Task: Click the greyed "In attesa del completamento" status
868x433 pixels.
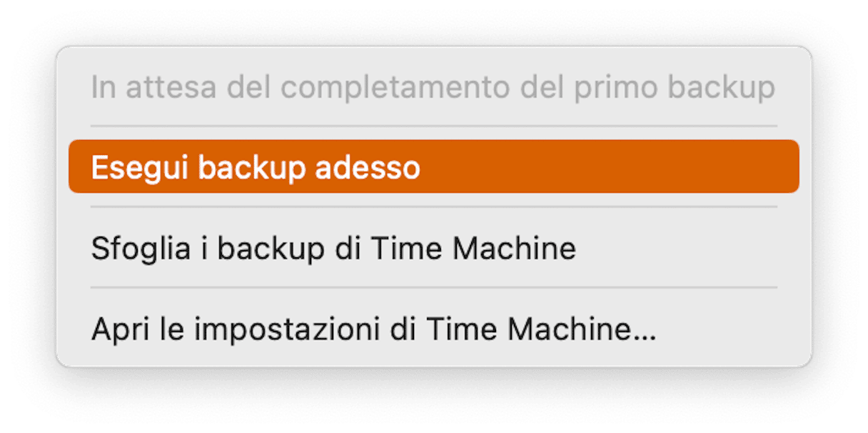Action: click(433, 86)
